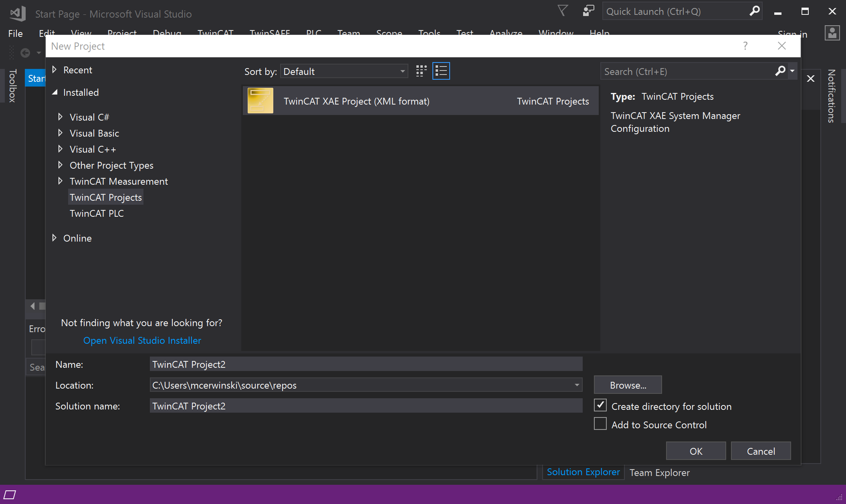The image size is (846, 504).
Task: Switch template view to small icons
Action: tap(421, 71)
